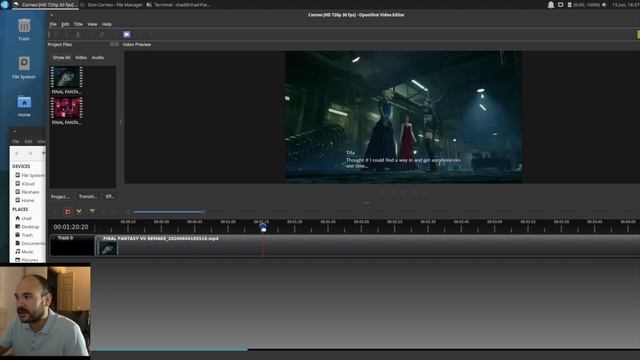Viewport: 640px width, 360px height.
Task: Open Music in file manager Places
Action: click(x=24, y=252)
